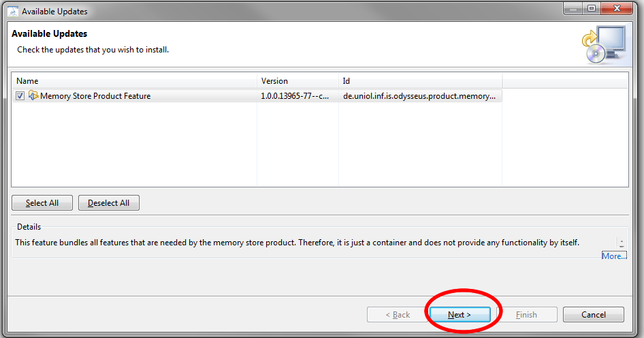The image size is (644, 338).
Task: Sort by the Name column header
Action: pyautogui.click(x=134, y=81)
